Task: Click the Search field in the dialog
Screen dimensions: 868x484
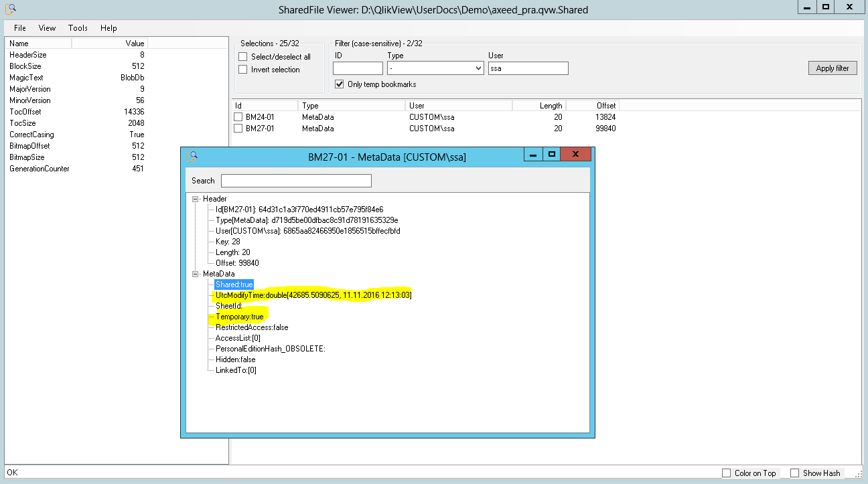Action: pos(296,181)
